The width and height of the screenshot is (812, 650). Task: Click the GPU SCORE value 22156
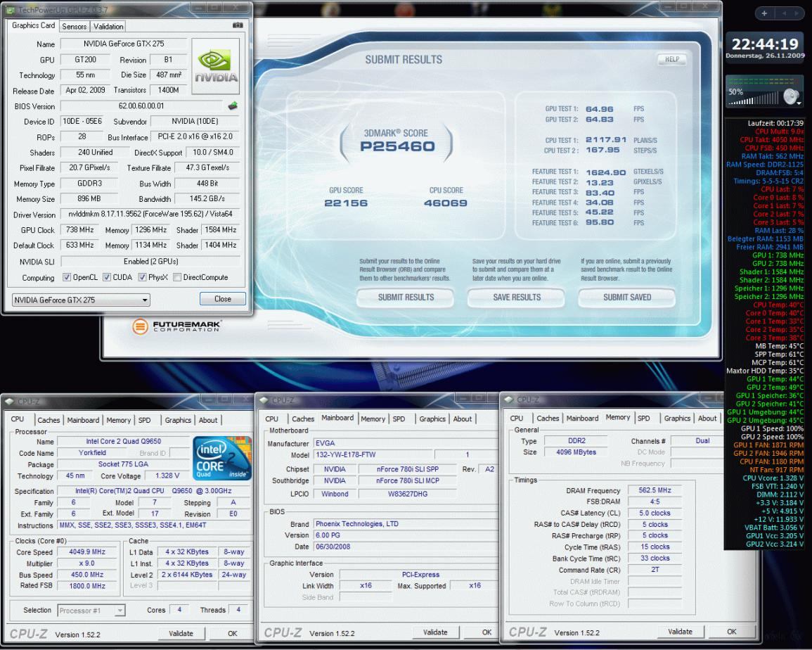coord(346,203)
